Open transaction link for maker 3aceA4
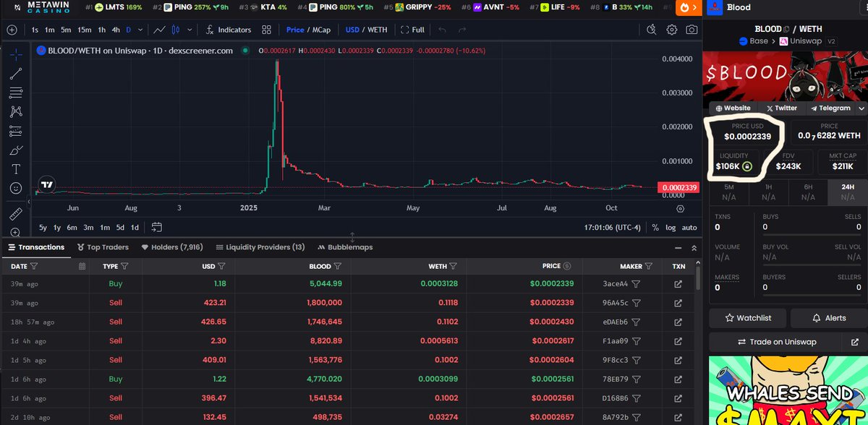The width and height of the screenshot is (868, 425). 678,284
